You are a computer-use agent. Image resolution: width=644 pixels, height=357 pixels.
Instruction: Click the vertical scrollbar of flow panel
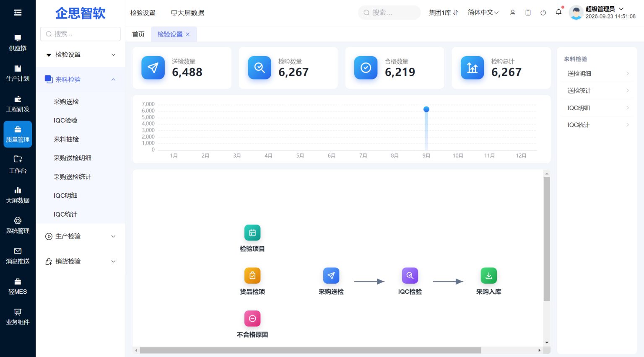click(547, 239)
